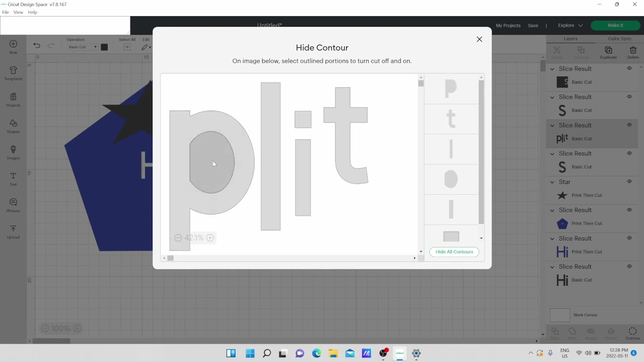The image size is (644, 362).
Task: Switch to the Layers tab
Action: tap(571, 39)
